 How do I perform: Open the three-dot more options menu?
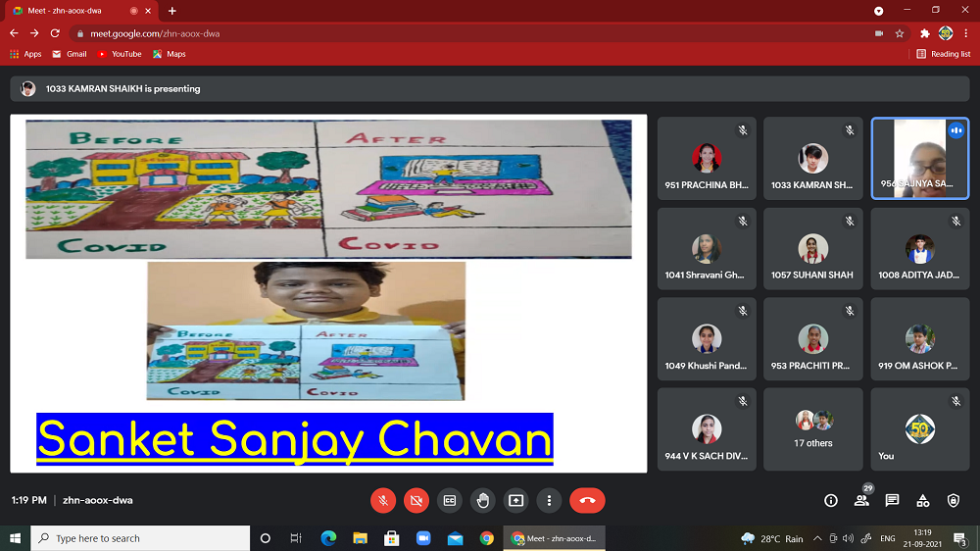(550, 500)
